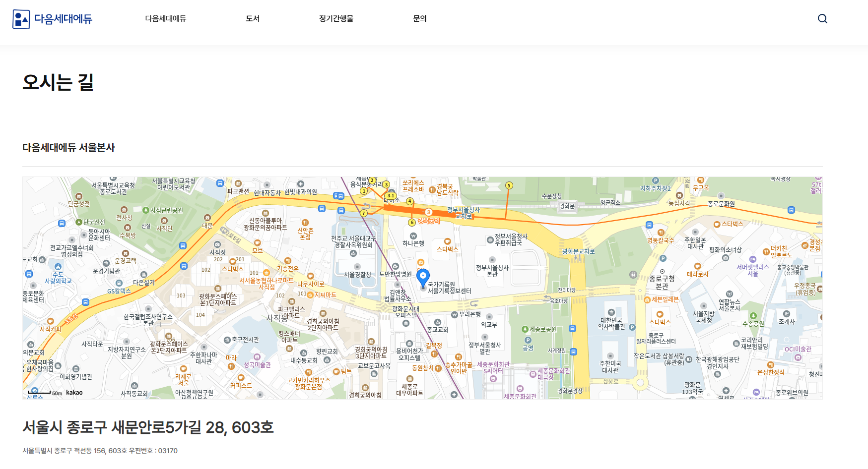Go to the 문의 page
The height and width of the screenshot is (469, 868).
(420, 19)
